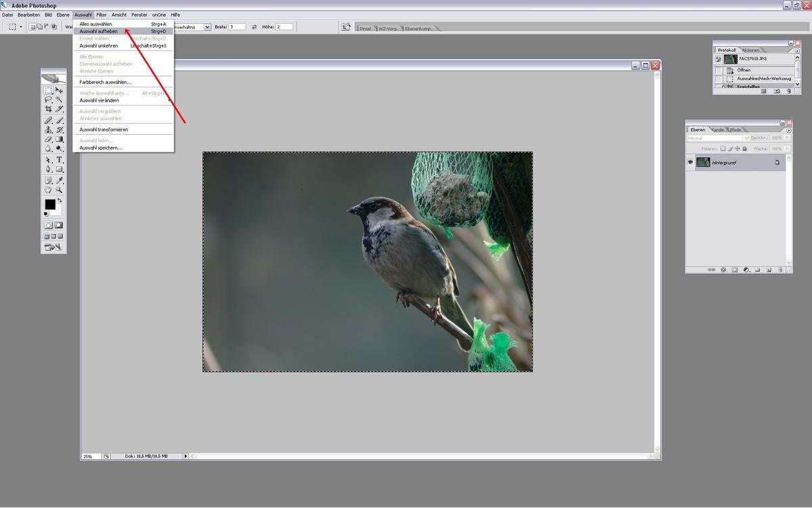Select the Blur tool
This screenshot has width=812, height=508.
coord(49,148)
